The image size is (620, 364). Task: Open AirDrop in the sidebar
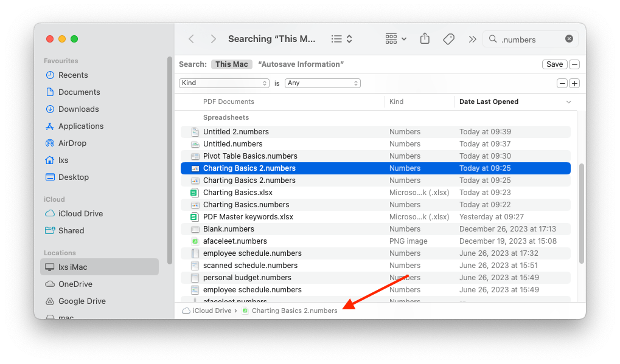(72, 143)
